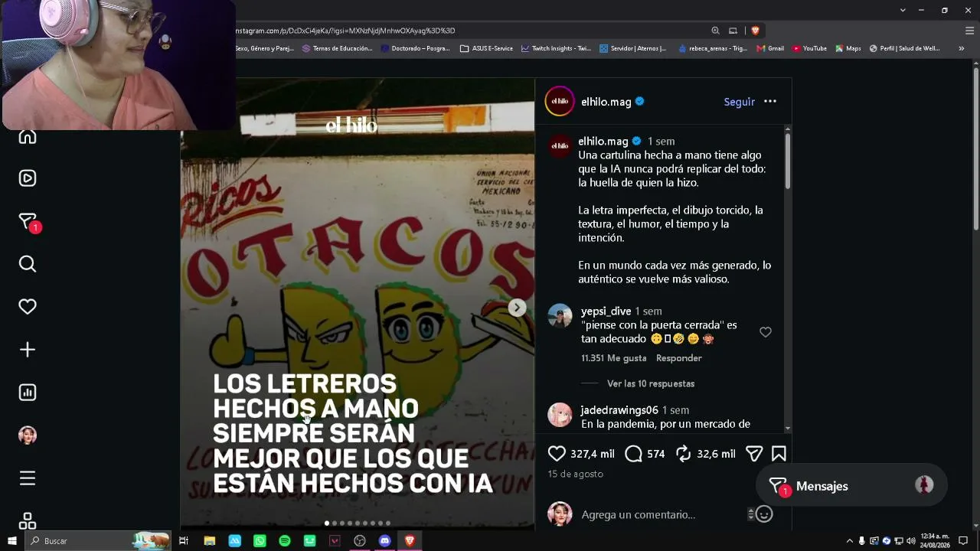Image resolution: width=980 pixels, height=551 pixels.
Task: Open Spotify from the taskbar
Action: point(285,541)
